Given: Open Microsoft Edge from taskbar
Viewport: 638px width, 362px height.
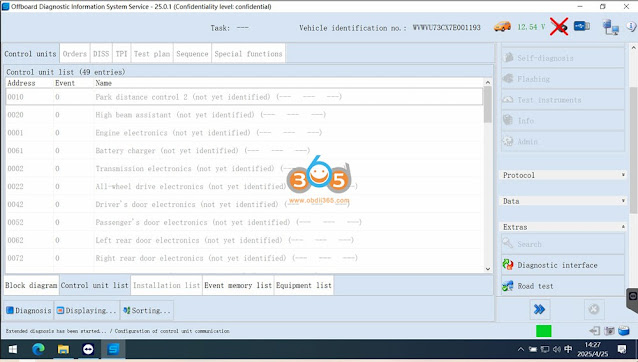Looking at the screenshot, I should 38,349.
